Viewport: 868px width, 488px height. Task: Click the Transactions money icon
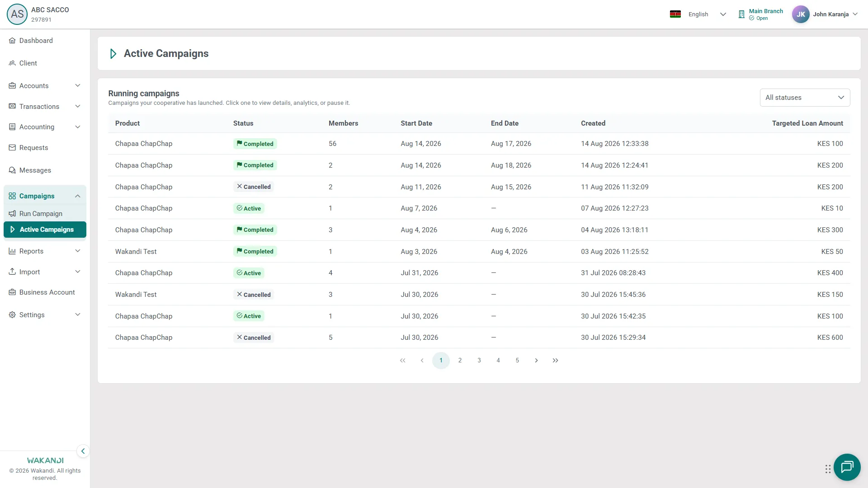(12, 107)
